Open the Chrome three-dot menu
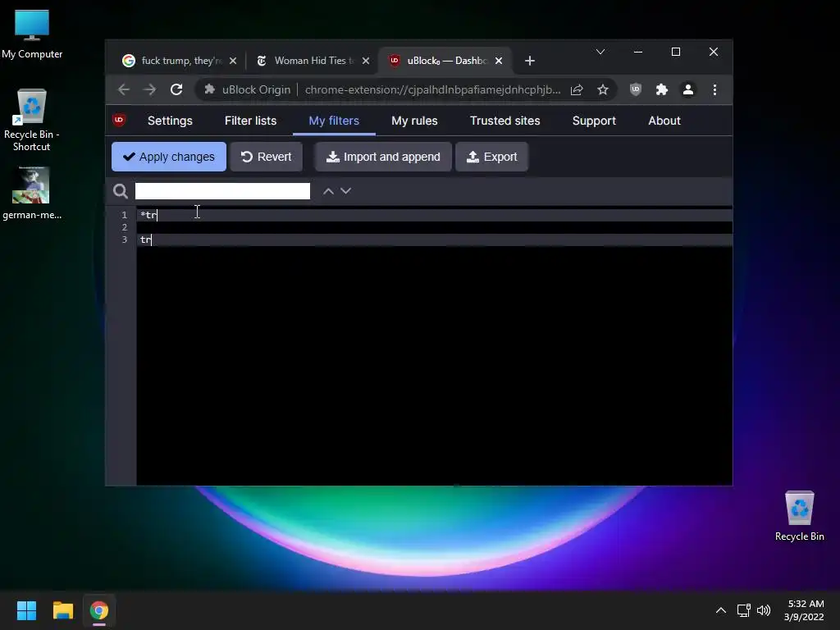 tap(714, 89)
